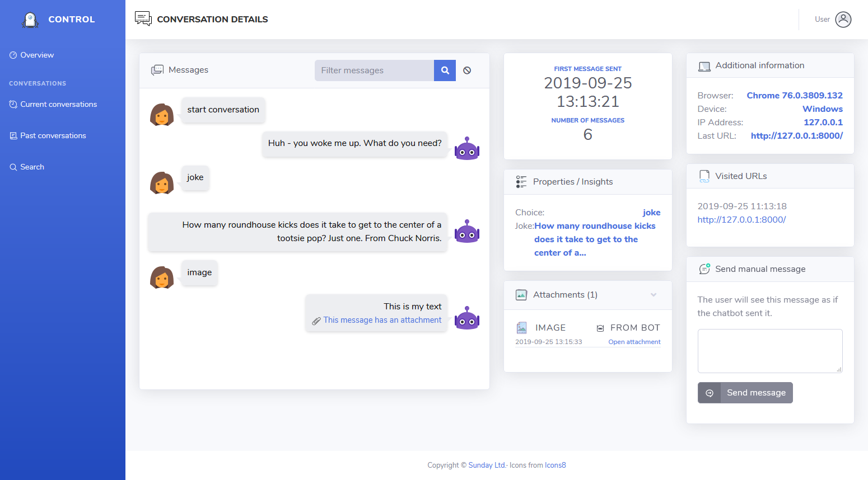Screen dimensions: 868x480
Task: Open attachment link in Attachments panel
Action: 634,342
